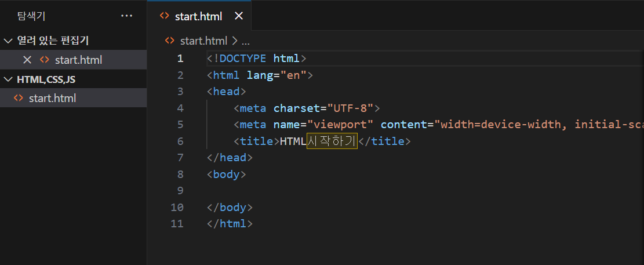The width and height of the screenshot is (644, 265).
Task: Click line number 9 in the gutter
Action: [x=180, y=191]
